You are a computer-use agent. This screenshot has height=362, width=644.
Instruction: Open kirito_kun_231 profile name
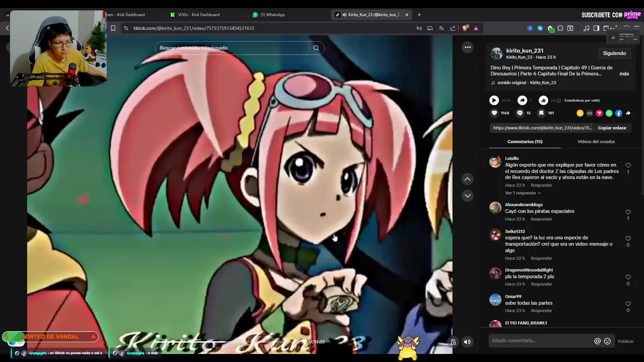(525, 51)
